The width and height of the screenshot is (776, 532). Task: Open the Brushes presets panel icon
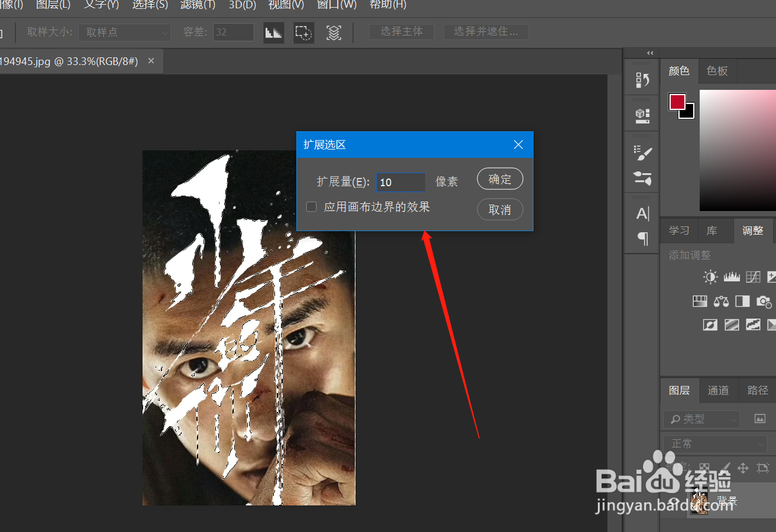(642, 177)
